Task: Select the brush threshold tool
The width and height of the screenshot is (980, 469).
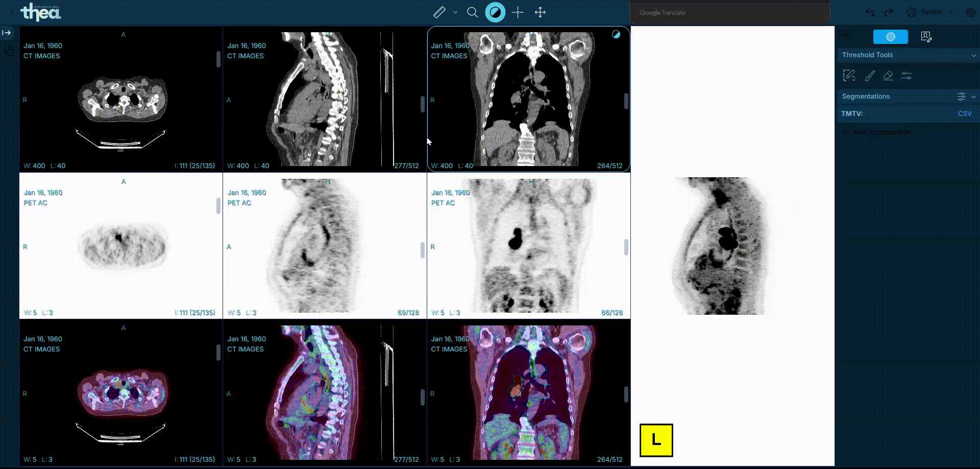Action: [x=870, y=76]
